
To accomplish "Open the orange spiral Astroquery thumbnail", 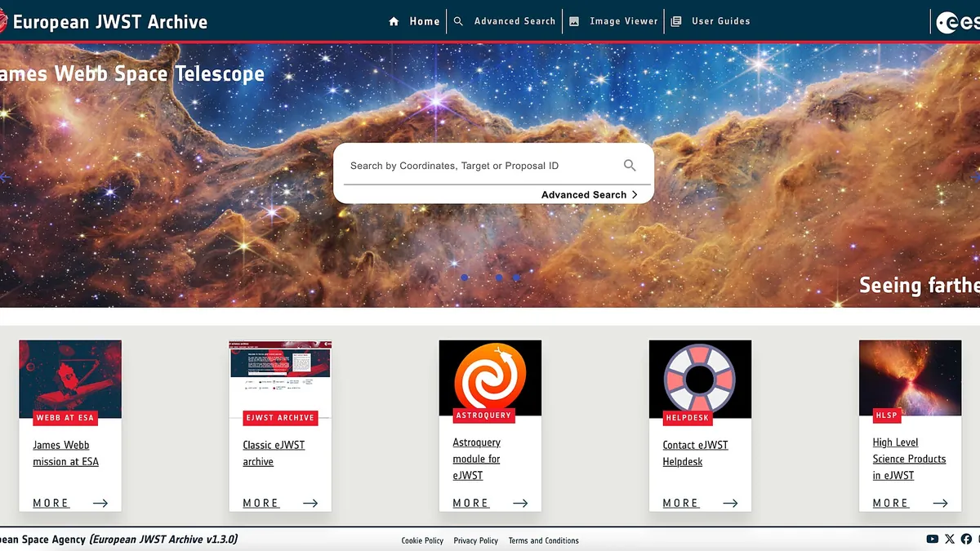I will 490,379.
